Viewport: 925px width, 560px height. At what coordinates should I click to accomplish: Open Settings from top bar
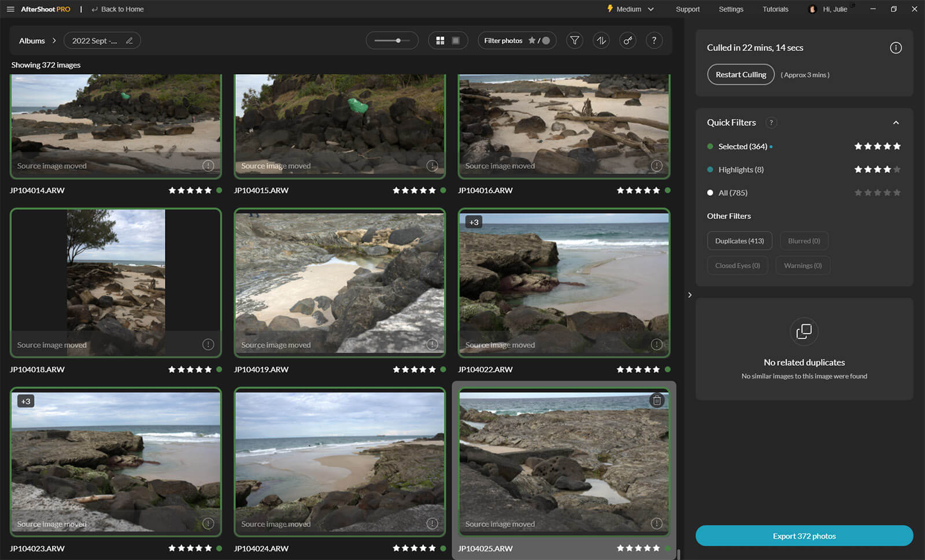(x=731, y=9)
